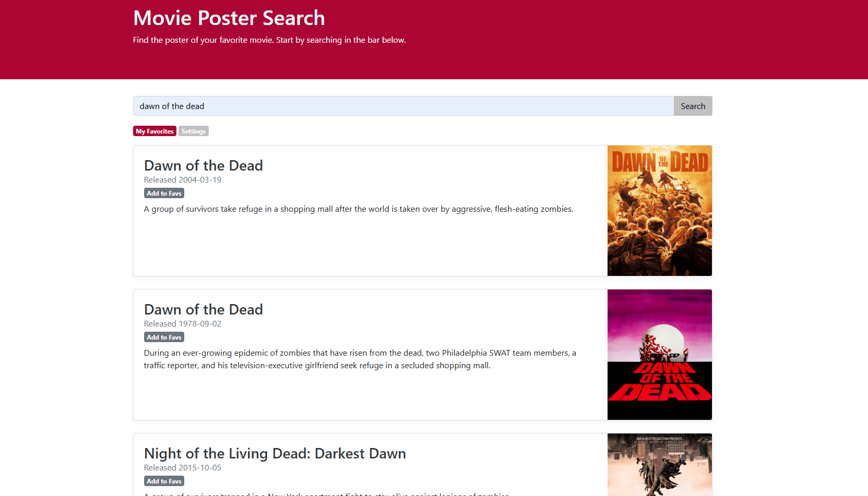Viewport: 868px width, 496px height.
Task: Select the 1978 Dawn of the Dead title
Action: coord(204,309)
